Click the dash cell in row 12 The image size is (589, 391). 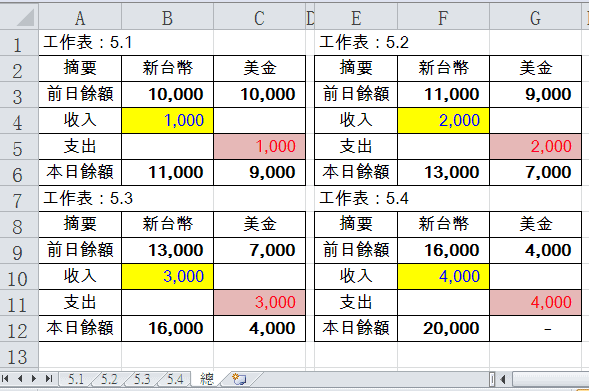tap(536, 329)
